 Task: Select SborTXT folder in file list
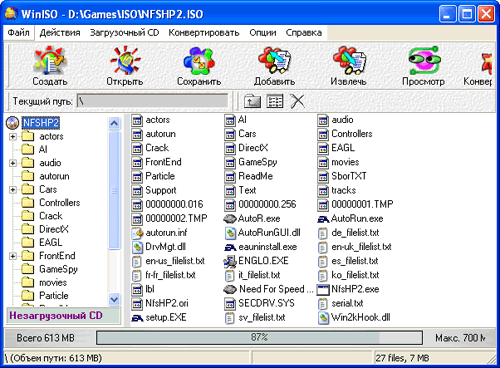tap(349, 176)
